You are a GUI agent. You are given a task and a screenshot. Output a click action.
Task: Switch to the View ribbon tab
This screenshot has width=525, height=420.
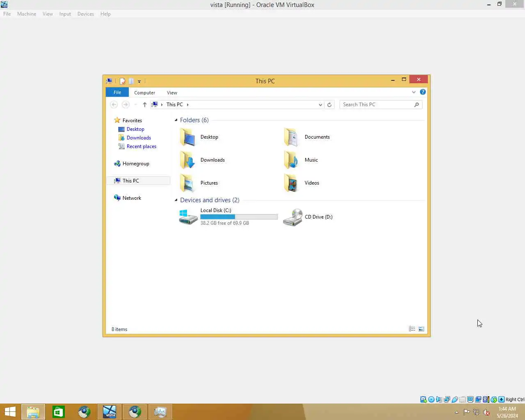pyautogui.click(x=172, y=93)
